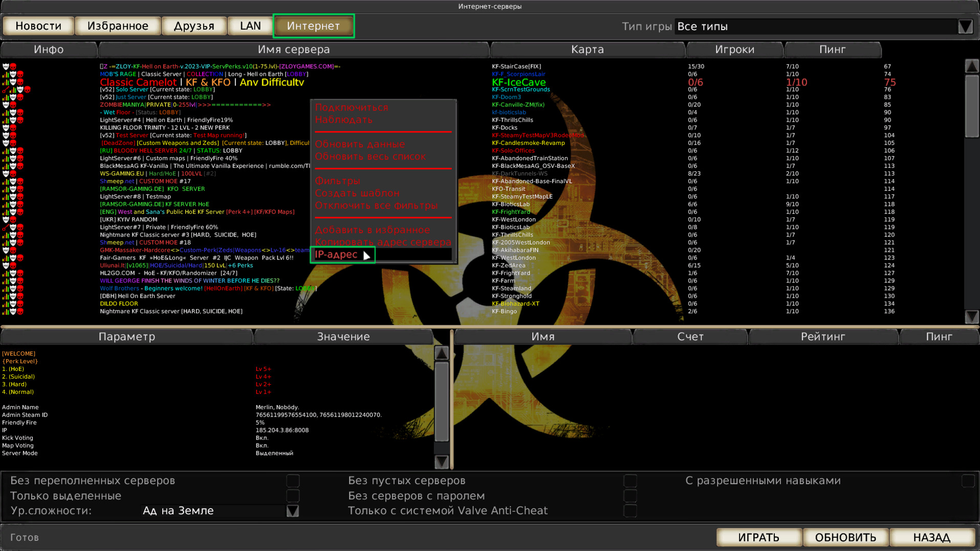Click the VAC shield icon on HL2GO.COM row
This screenshot has width=980, height=551.
click(13, 273)
